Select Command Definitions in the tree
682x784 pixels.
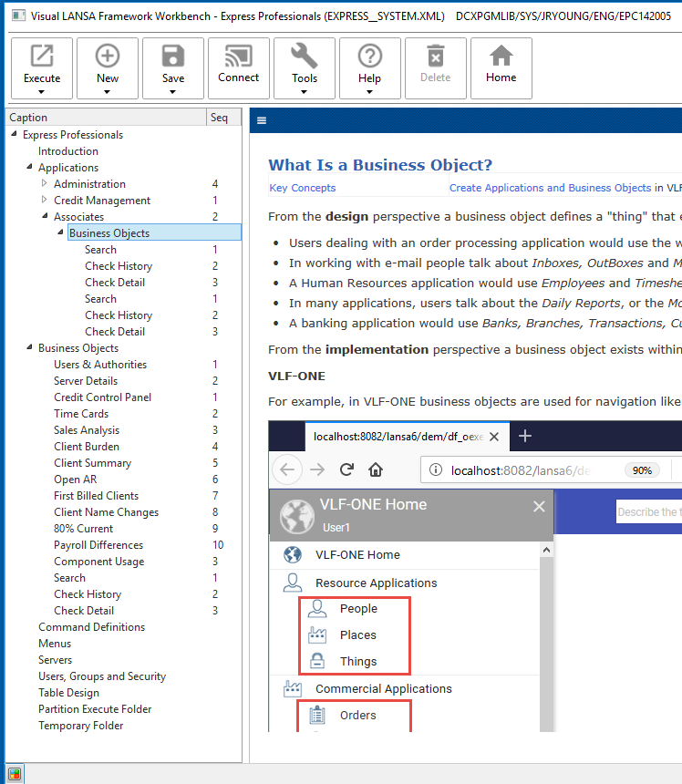91,627
